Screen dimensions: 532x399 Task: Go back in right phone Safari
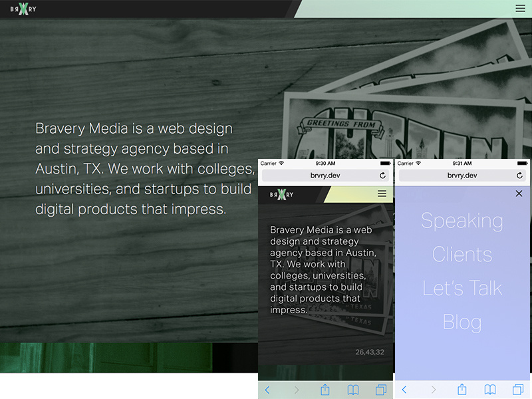click(x=404, y=390)
